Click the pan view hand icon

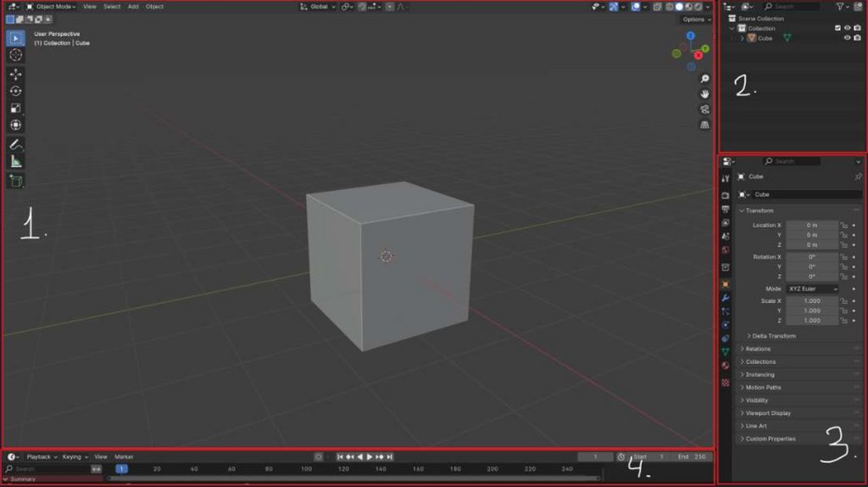(x=704, y=94)
